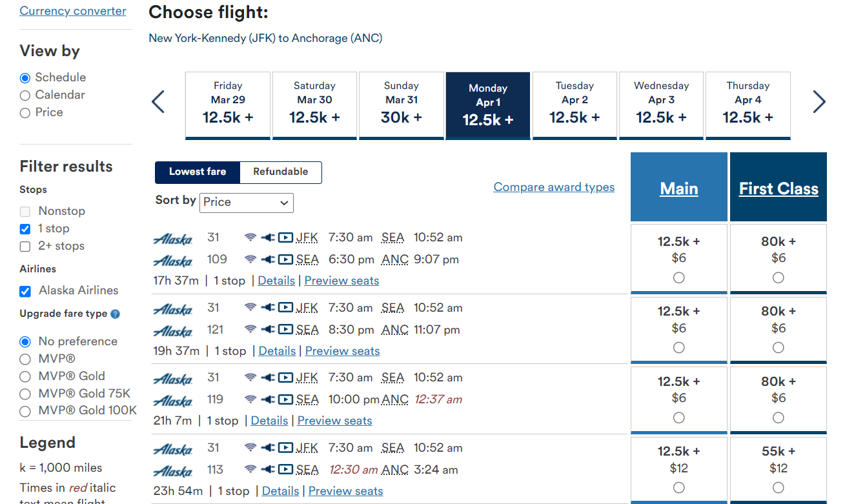Click the entertainment streaming icon on flight 109

click(x=284, y=259)
